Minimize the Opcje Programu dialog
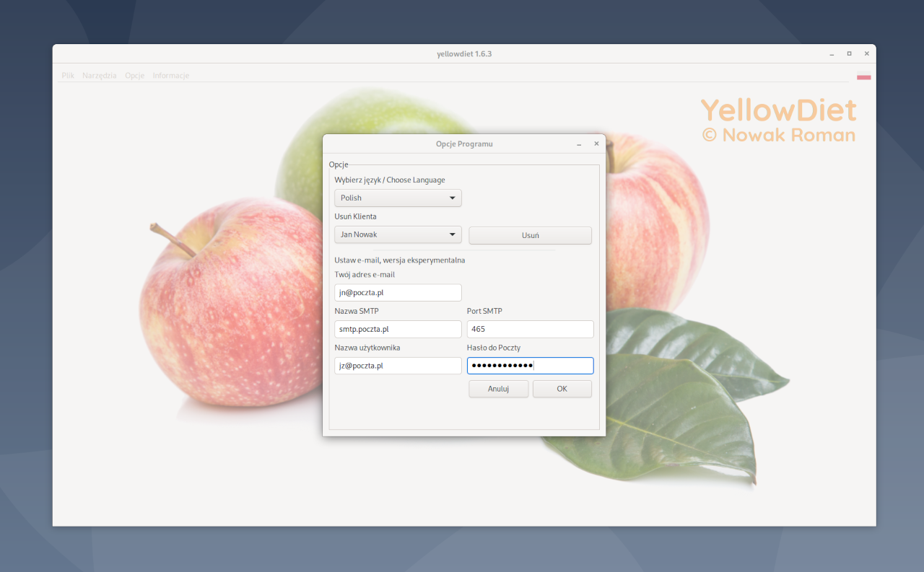The width and height of the screenshot is (924, 572). tap(579, 144)
